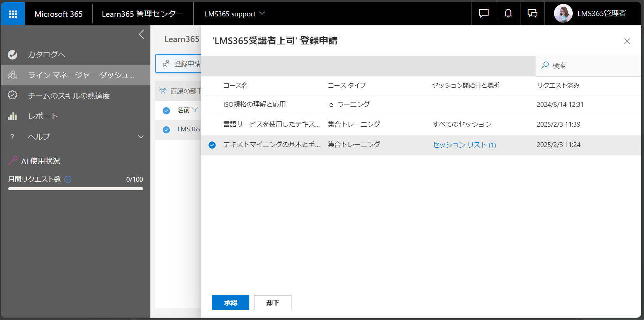Image resolution: width=644 pixels, height=320 pixels.
Task: Open the notifications bell
Action: pos(508,14)
